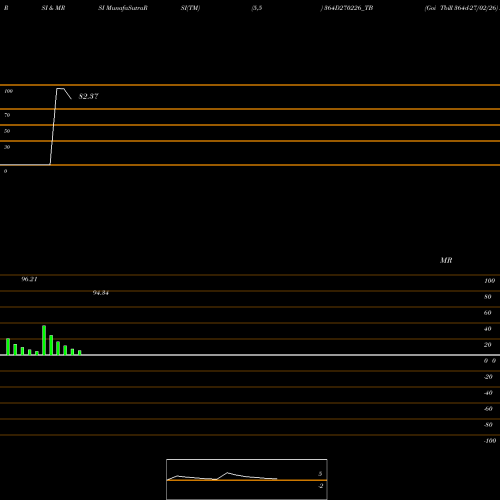
Task: Click the 0 level on RSI axis
Action: pos(5,171)
